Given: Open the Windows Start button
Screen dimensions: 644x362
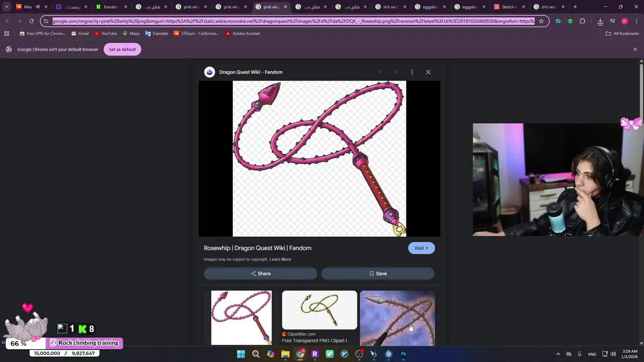Looking at the screenshot, I should [241, 354].
